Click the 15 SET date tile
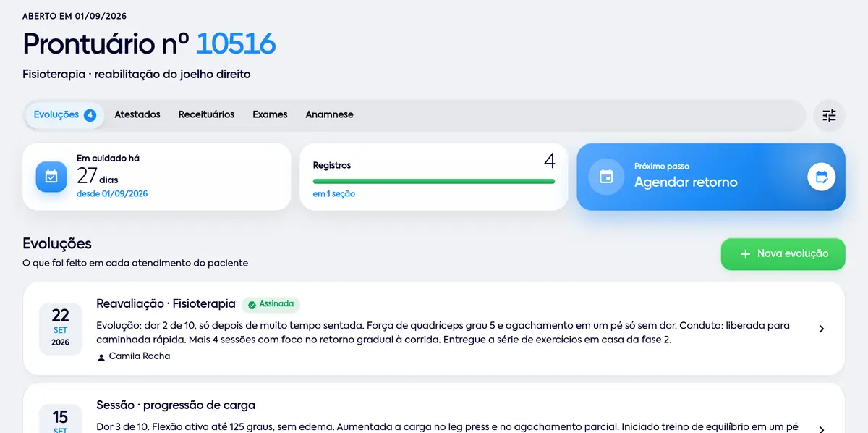Image resolution: width=868 pixels, height=433 pixels. pos(60,419)
